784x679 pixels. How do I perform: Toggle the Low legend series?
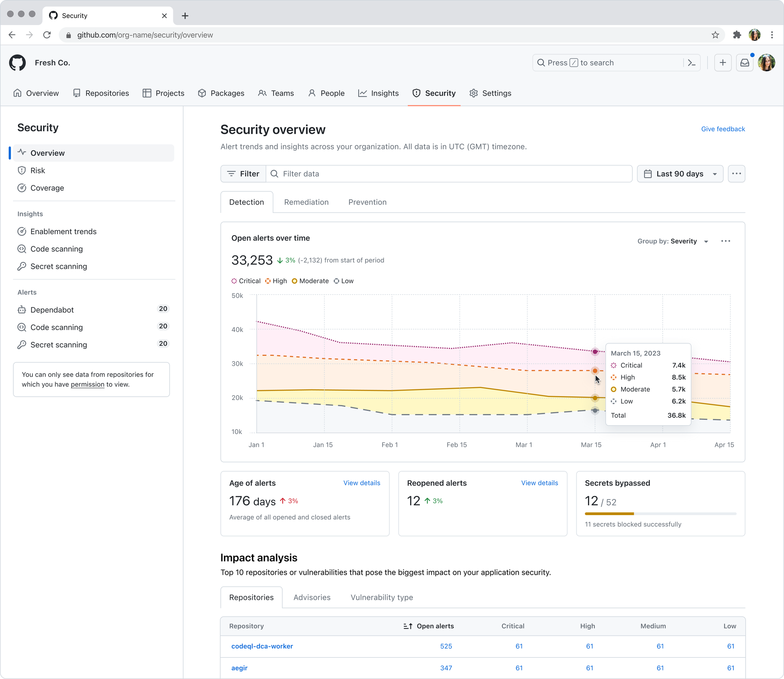coord(343,281)
